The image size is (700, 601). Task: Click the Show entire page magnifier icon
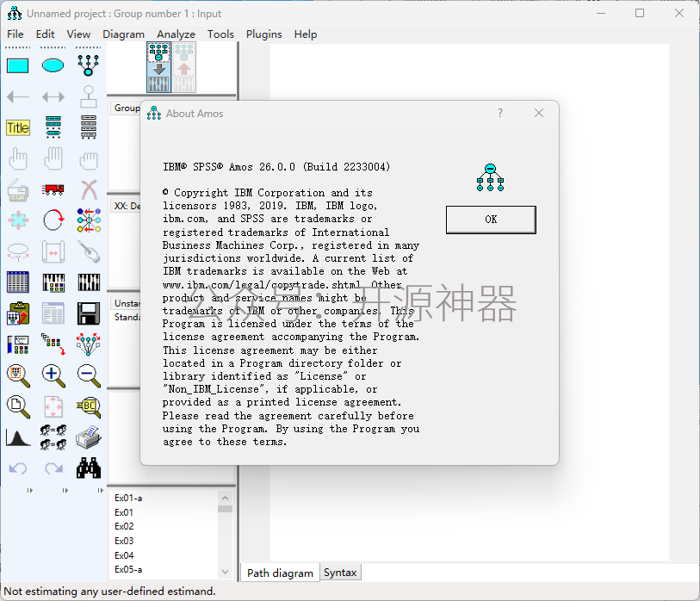(x=18, y=406)
